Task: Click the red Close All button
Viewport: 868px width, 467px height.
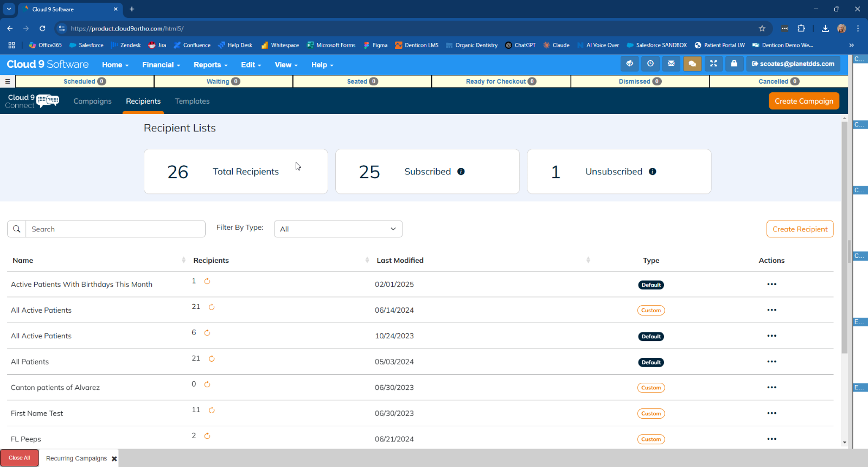Action: (x=20, y=458)
